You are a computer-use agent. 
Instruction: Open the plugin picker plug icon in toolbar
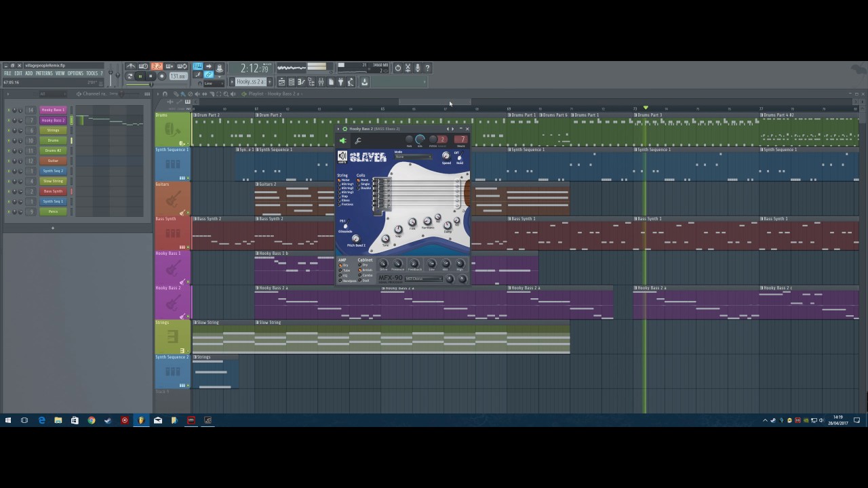340,82
